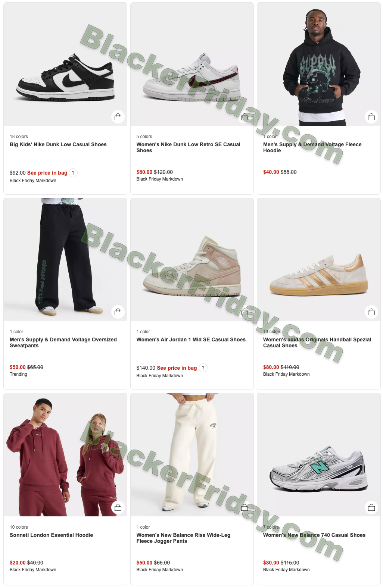Open Women's New Balance Rise Wide-Leg Jogger title

[183, 538]
